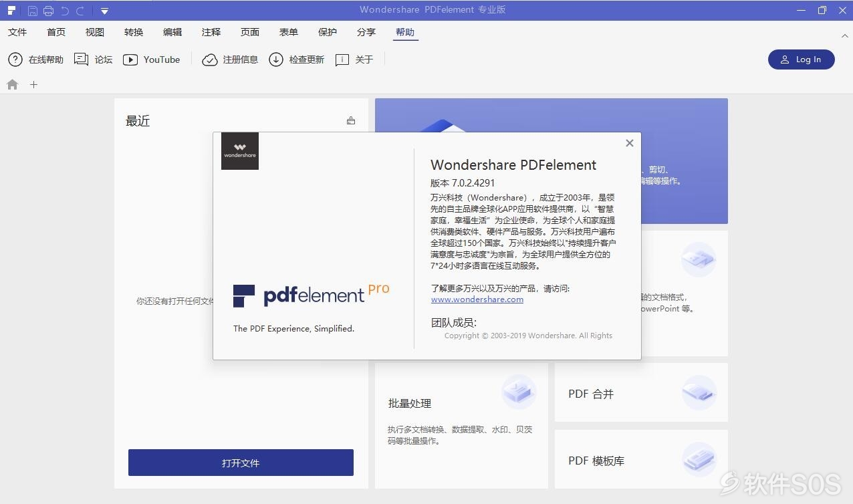Open the 论坛 forum
Image resolution: width=853 pixels, height=504 pixels.
[94, 59]
